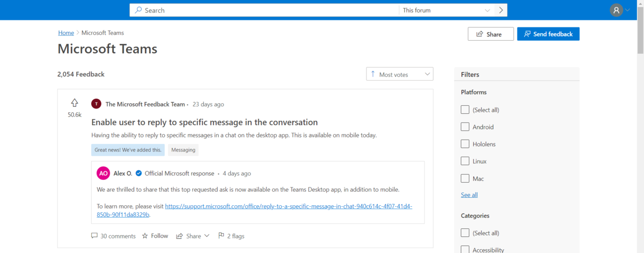644x253 pixels.
Task: Click Microsoft Teams breadcrumb text
Action: [103, 33]
